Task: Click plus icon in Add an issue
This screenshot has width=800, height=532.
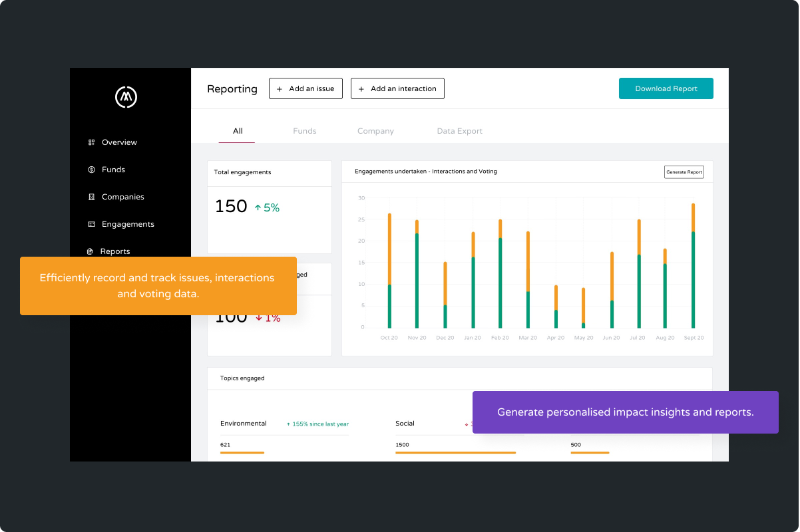Action: coord(280,89)
